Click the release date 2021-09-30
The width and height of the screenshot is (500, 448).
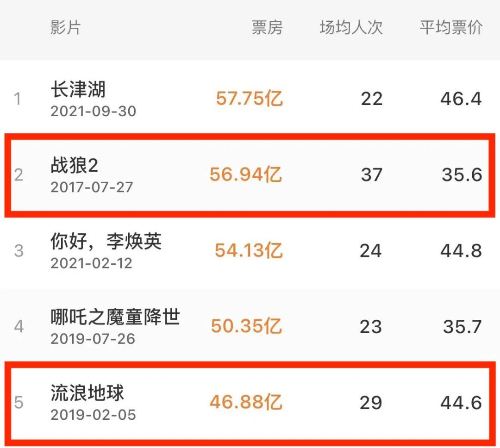coord(93,111)
